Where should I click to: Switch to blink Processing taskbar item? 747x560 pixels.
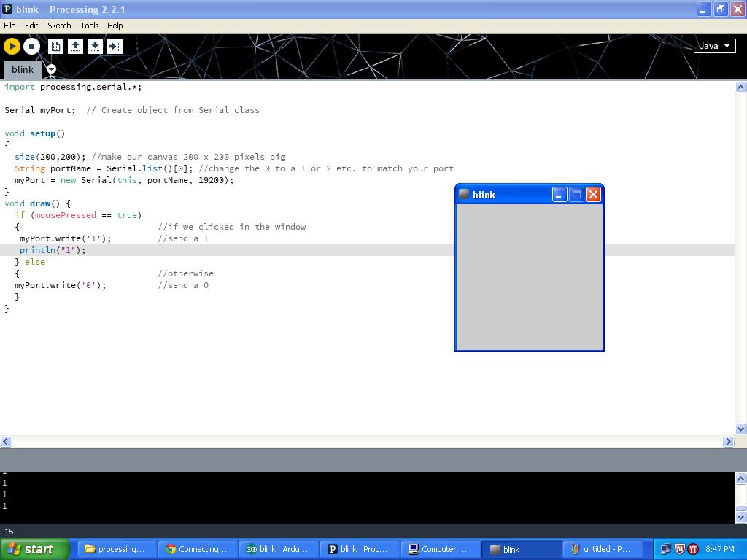pos(360,549)
